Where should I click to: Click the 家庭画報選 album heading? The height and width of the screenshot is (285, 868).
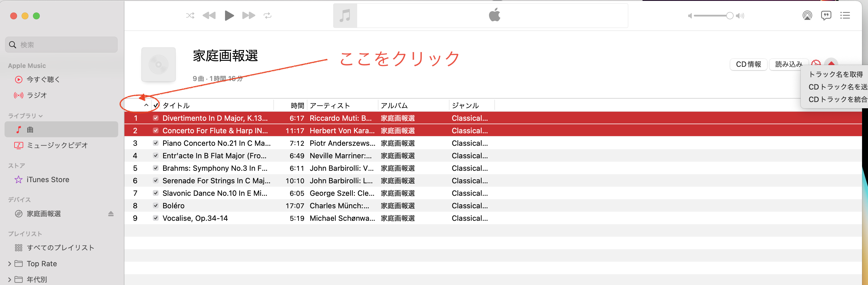point(225,56)
